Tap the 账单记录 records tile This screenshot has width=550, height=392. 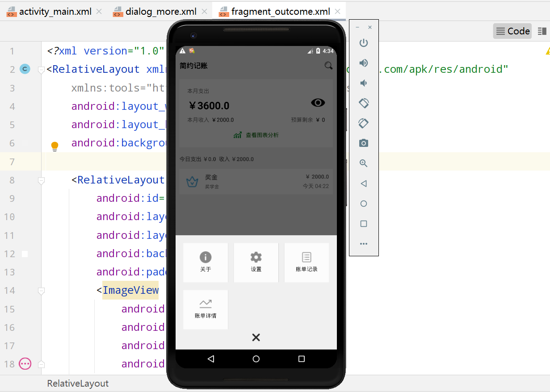(306, 263)
